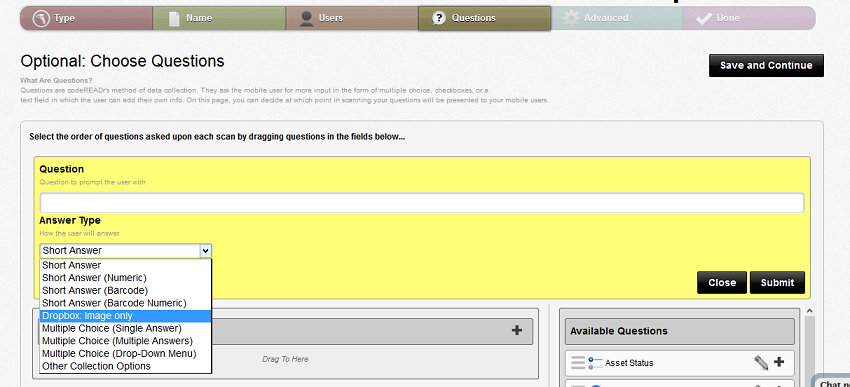Choose Short Answer (Barcode) option
The width and height of the screenshot is (850, 387).
coord(126,291)
